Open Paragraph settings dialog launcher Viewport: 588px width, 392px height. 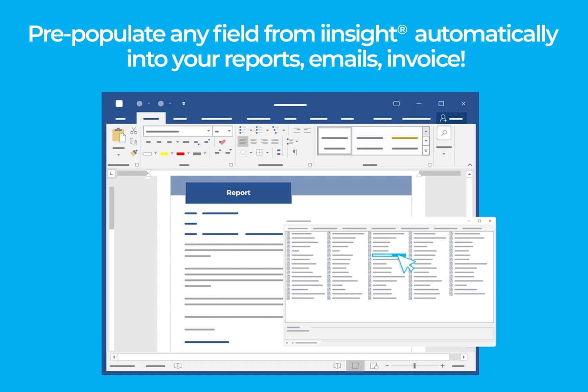(310, 165)
